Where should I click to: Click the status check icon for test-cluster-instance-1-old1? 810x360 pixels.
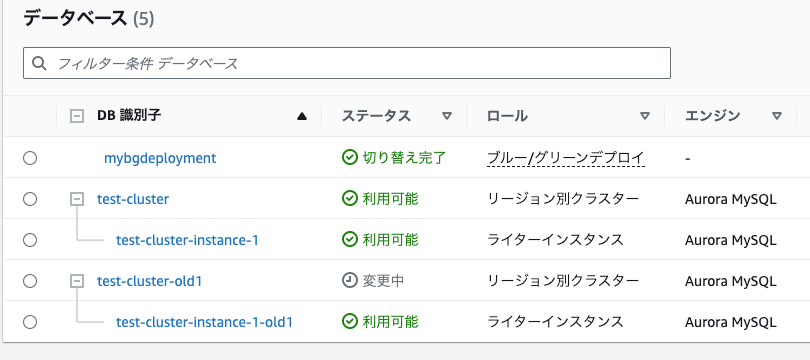point(350,322)
